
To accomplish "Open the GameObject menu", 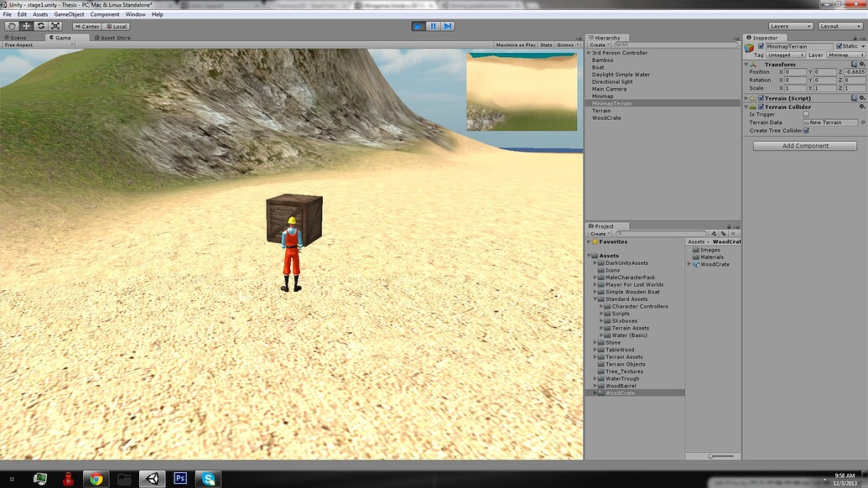I will (70, 13).
